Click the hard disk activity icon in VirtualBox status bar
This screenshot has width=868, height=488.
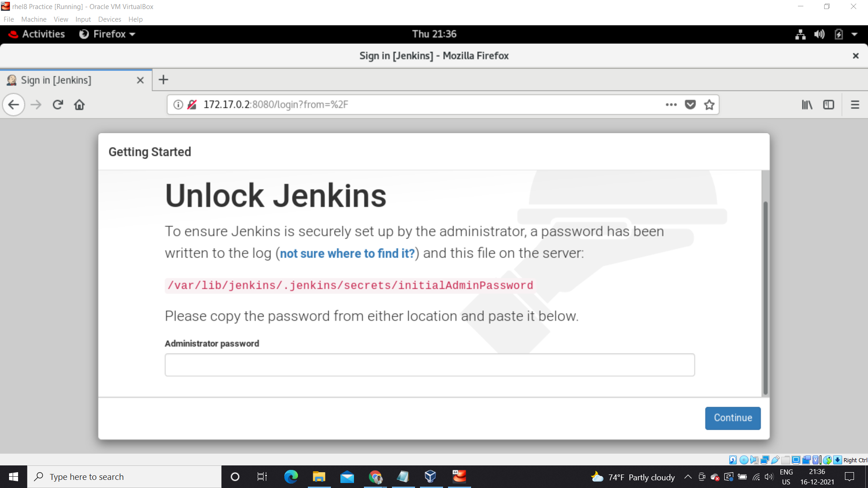[x=733, y=460]
